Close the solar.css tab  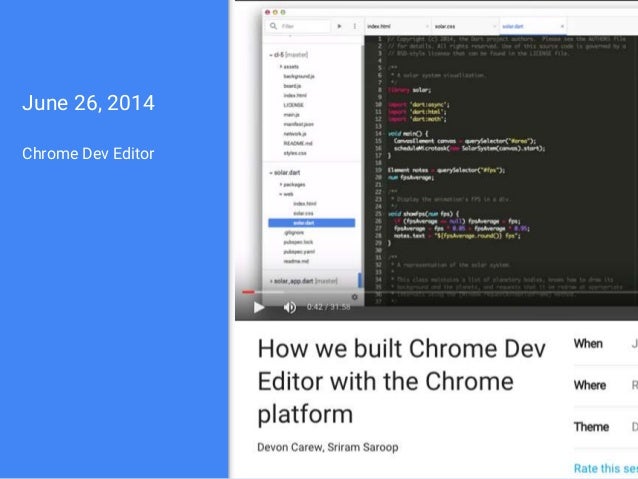(495, 26)
